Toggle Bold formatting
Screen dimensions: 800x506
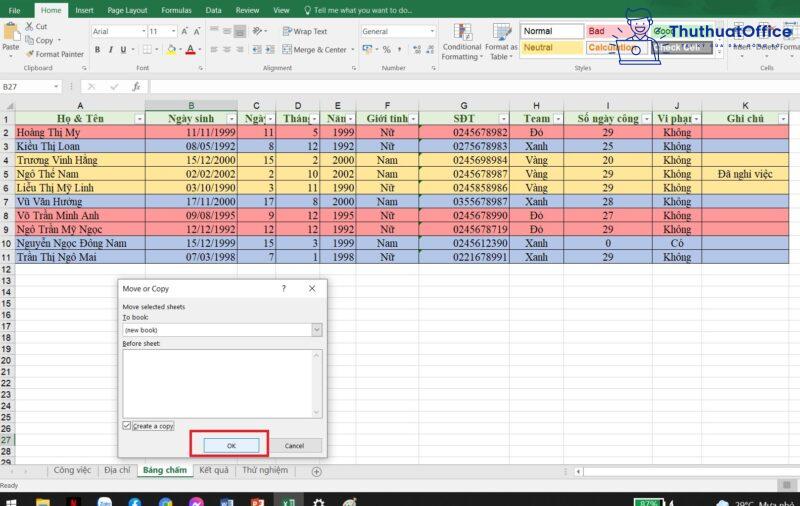97,49
